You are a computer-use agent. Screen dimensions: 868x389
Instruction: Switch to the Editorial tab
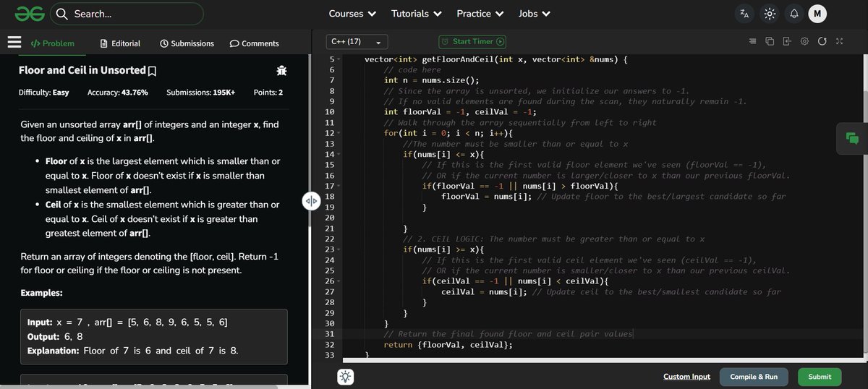121,43
